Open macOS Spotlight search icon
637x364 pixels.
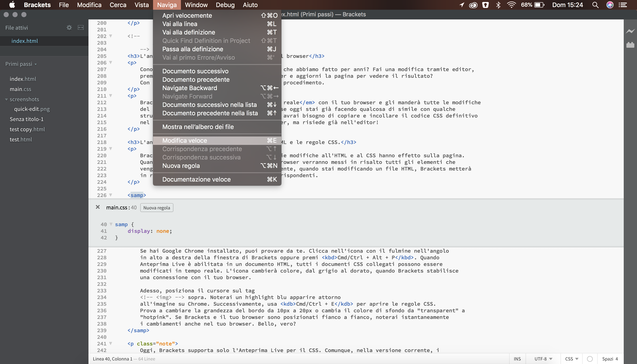coord(595,5)
